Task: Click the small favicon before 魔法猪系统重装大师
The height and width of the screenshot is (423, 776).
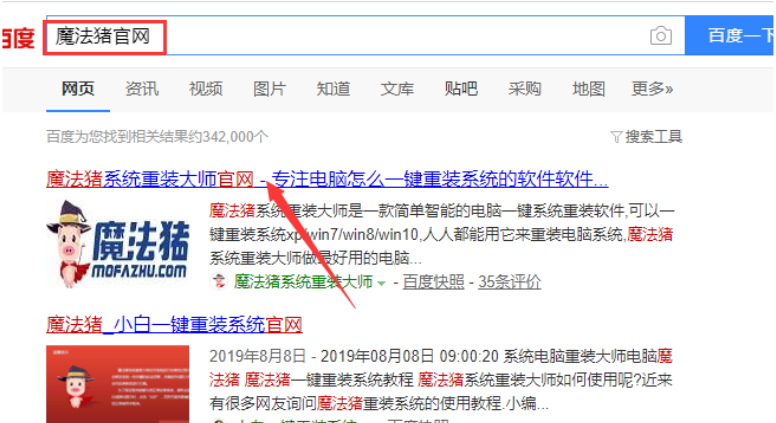Action: (219, 282)
